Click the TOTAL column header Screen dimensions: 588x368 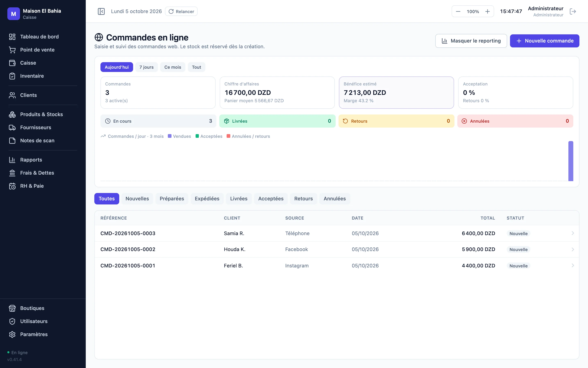point(488,218)
